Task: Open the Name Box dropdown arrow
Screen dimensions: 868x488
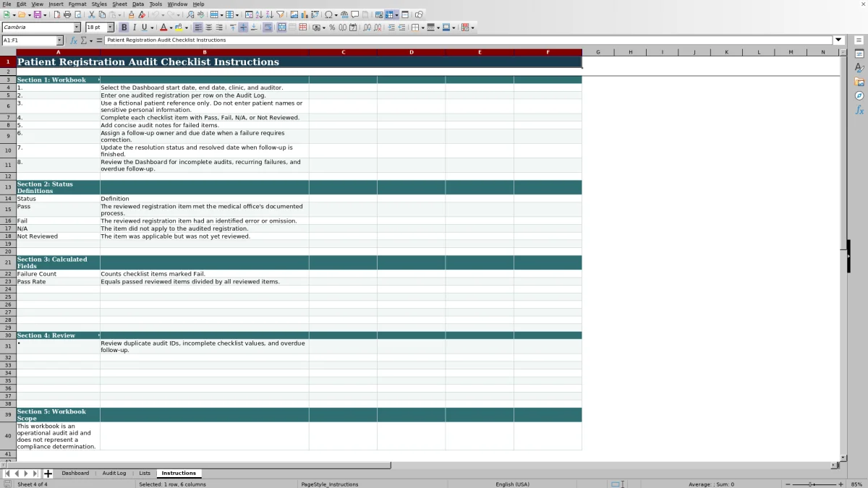Action: pos(59,40)
